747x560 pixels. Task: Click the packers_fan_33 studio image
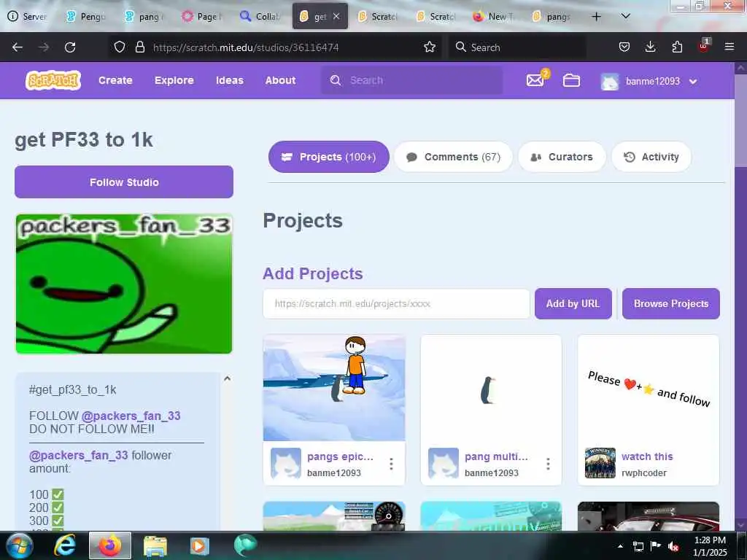coord(124,284)
